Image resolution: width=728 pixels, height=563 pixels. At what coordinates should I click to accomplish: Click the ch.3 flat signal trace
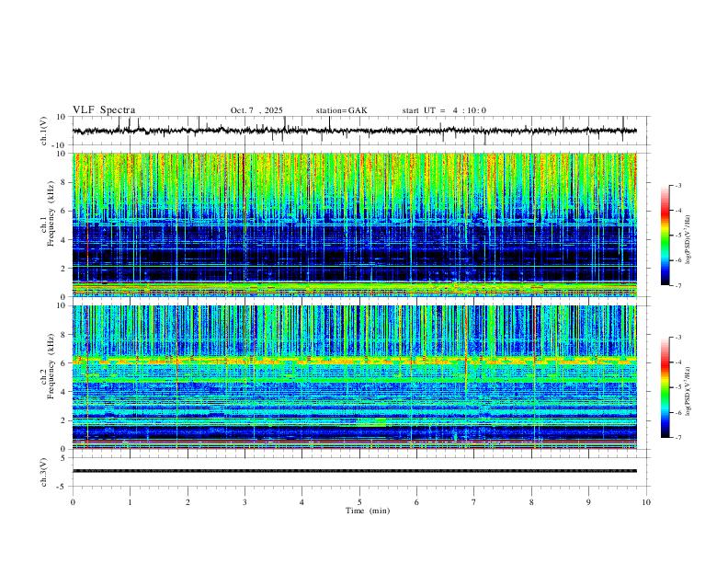354,471
